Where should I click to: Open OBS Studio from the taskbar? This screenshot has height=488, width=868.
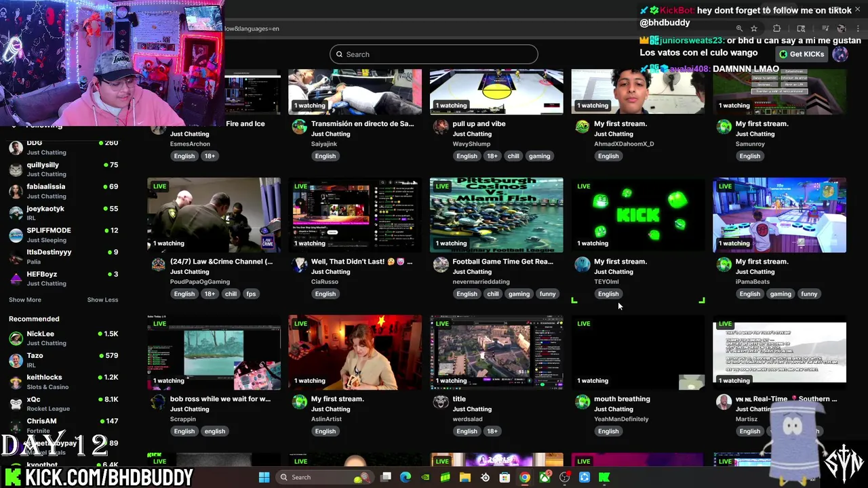(x=564, y=477)
